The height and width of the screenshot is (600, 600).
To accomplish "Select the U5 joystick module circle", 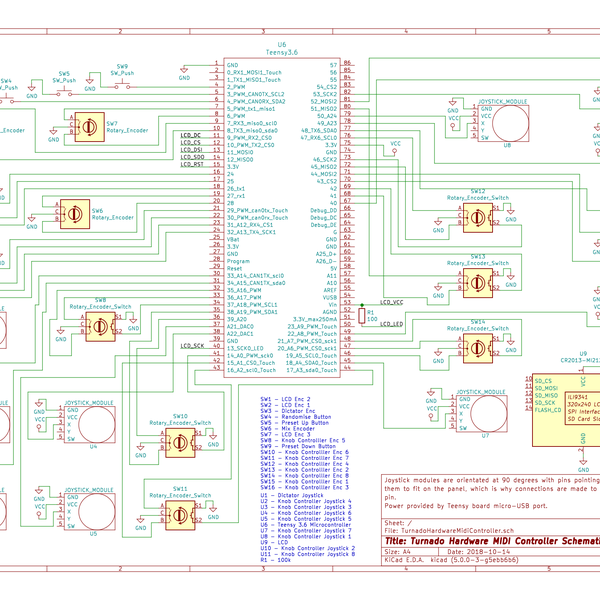I will 97,512.
